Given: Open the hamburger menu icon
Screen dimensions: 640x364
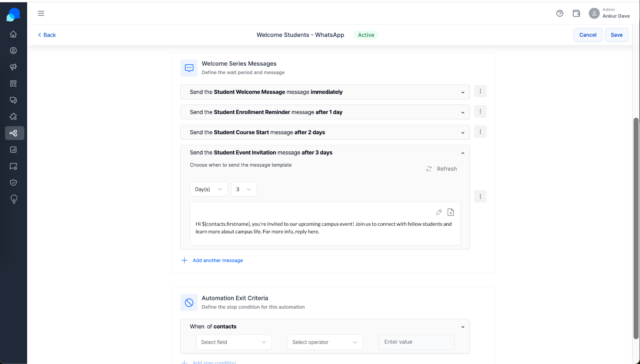Looking at the screenshot, I should click(x=41, y=13).
